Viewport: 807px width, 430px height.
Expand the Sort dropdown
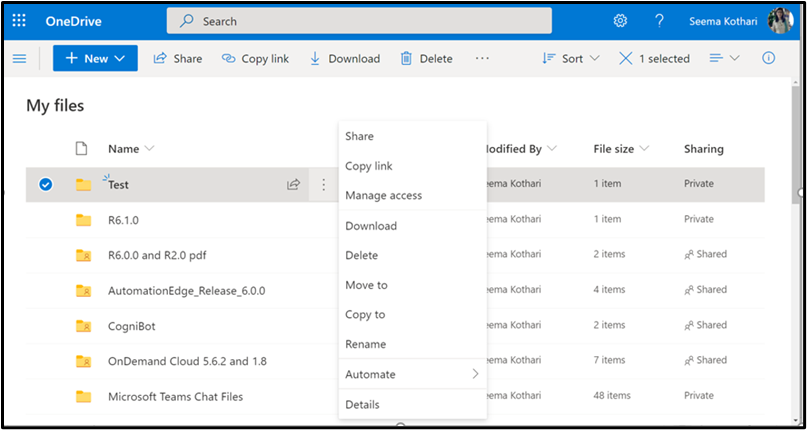tap(570, 58)
